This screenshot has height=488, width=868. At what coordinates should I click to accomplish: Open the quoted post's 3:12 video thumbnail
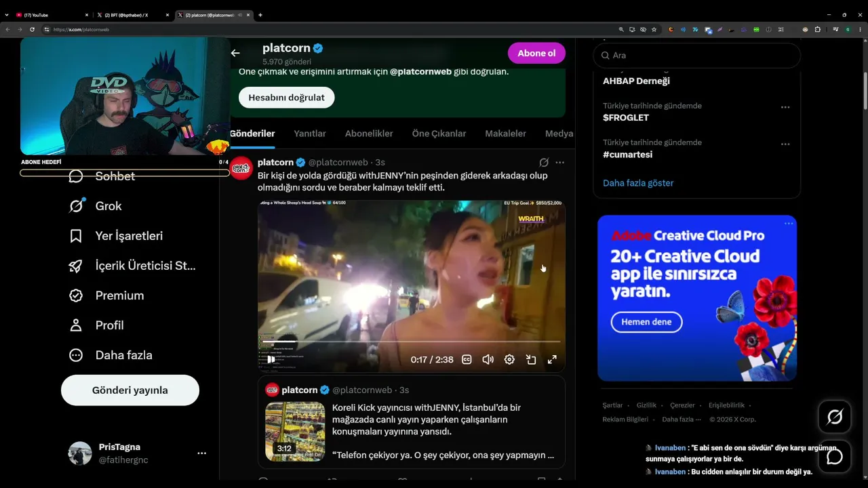[x=295, y=432]
